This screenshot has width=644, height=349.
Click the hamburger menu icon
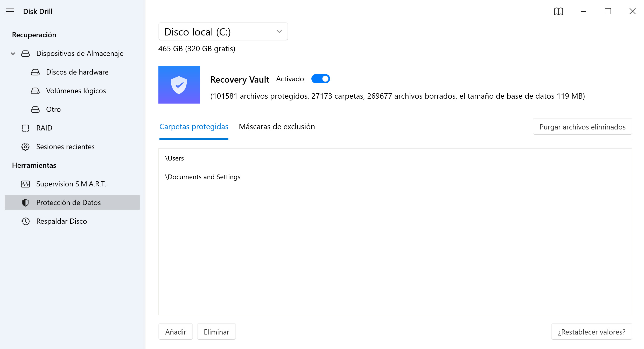tap(10, 11)
